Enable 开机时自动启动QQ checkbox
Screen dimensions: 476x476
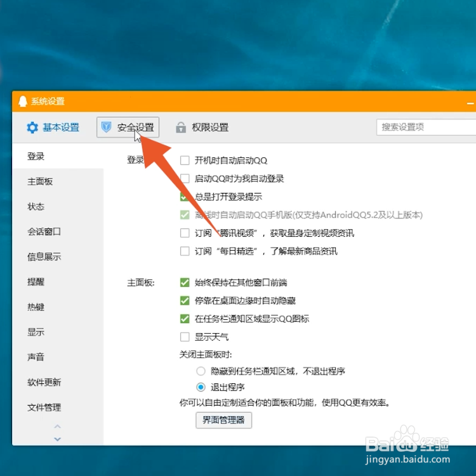pyautogui.click(x=185, y=161)
